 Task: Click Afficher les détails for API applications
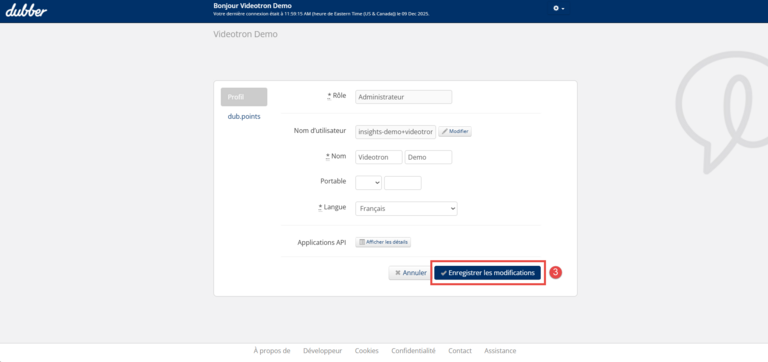click(383, 242)
